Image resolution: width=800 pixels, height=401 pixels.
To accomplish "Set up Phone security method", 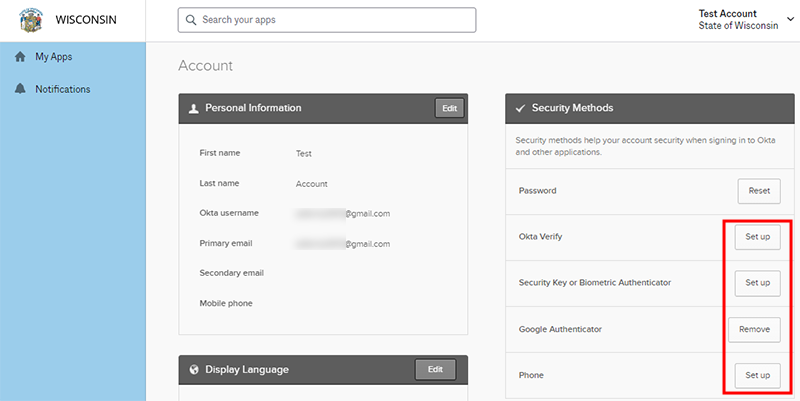I will click(757, 375).
